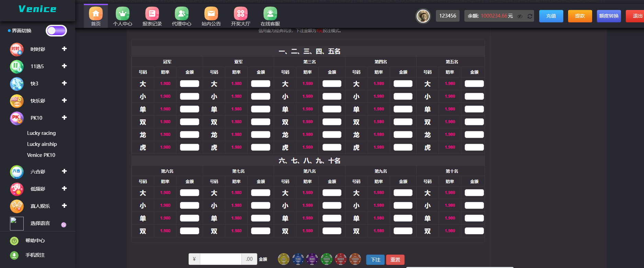The width and height of the screenshot is (644, 268).
Task: Expand the 快3 sidebar section
Action: tap(64, 83)
